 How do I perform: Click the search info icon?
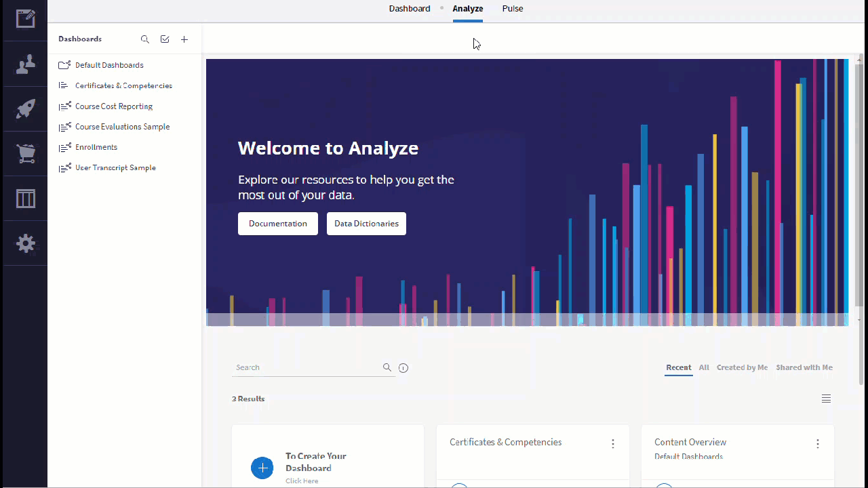[x=403, y=368]
